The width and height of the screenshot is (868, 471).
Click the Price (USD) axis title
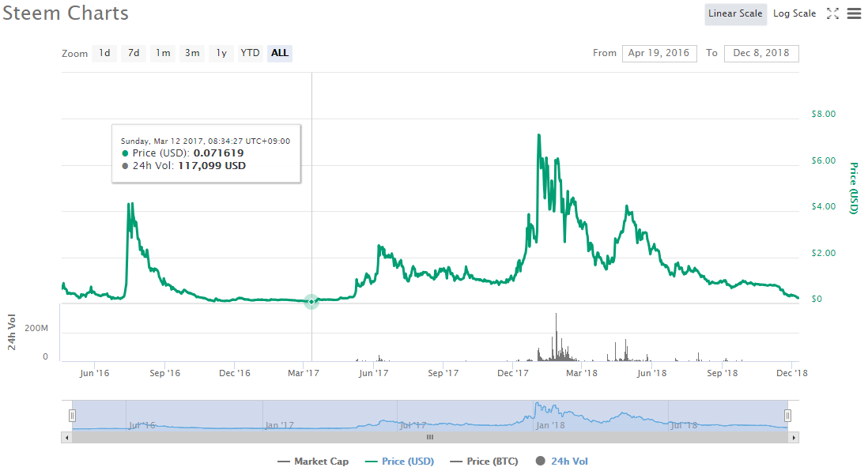click(854, 188)
